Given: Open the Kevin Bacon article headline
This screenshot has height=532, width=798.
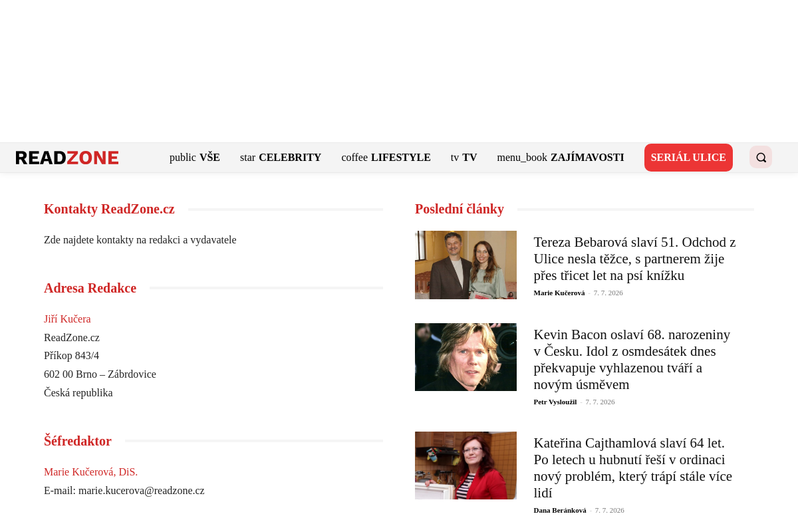Looking at the screenshot, I should point(632,360).
